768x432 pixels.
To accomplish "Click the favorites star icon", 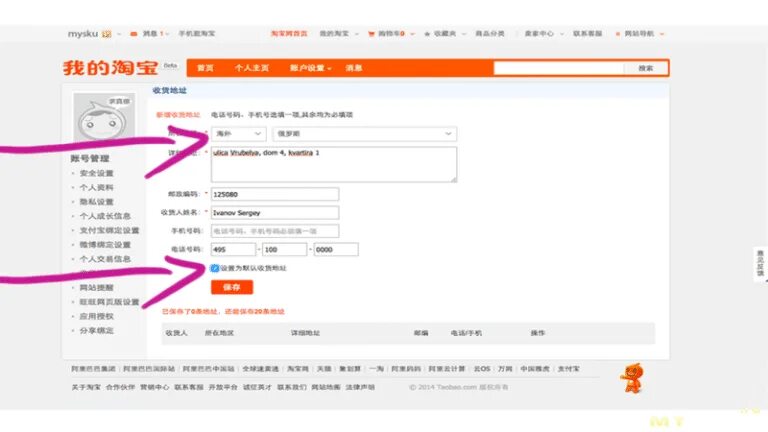I will (x=427, y=34).
